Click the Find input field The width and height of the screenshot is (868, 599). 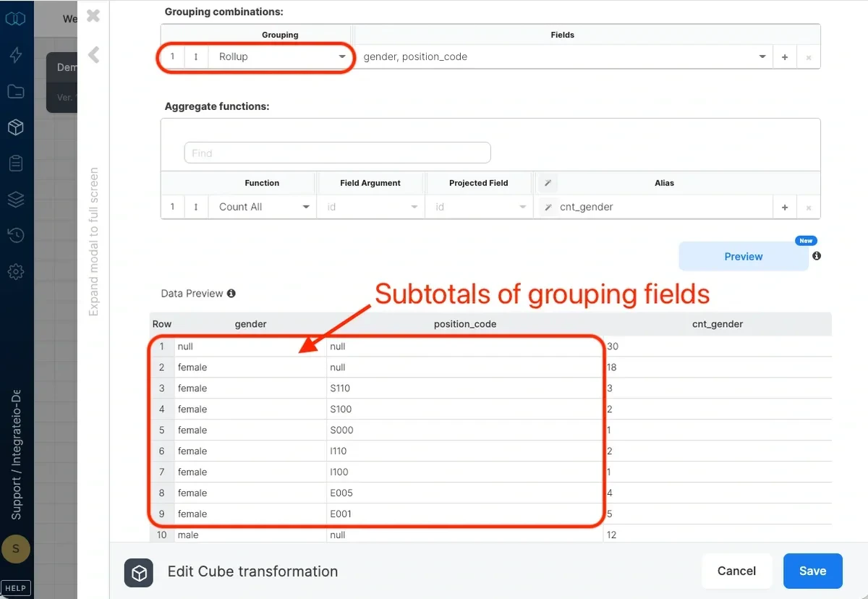tap(337, 153)
